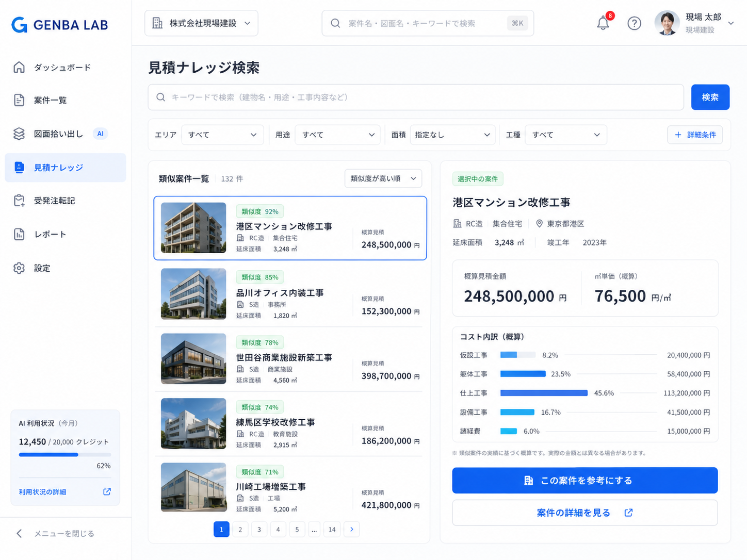Select the 練馬区学校改修工事 project title
Viewport: 747px width, 560px height.
[x=275, y=422]
